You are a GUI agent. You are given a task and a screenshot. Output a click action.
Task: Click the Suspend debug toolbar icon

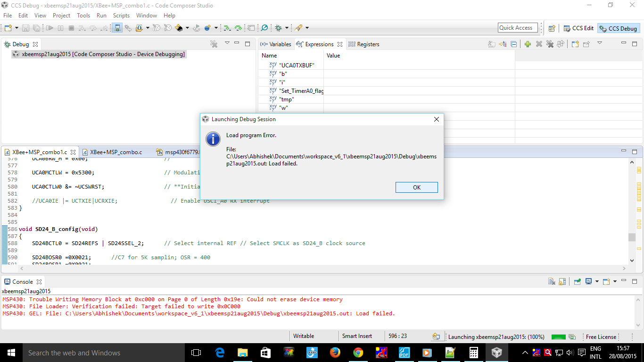(61, 28)
